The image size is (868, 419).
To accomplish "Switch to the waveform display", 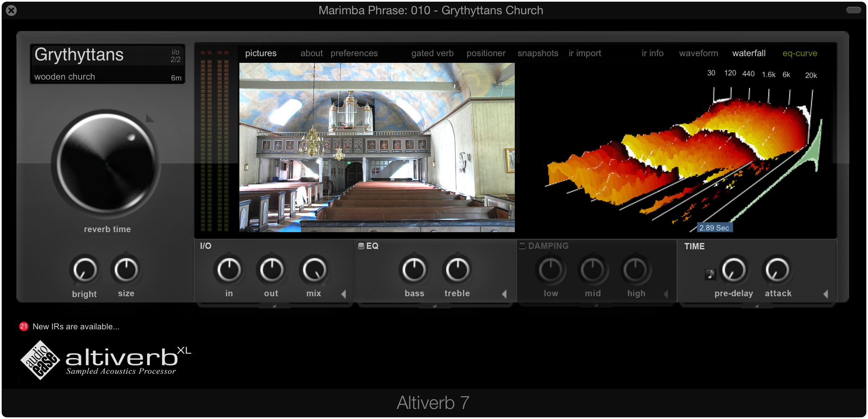I will click(698, 53).
